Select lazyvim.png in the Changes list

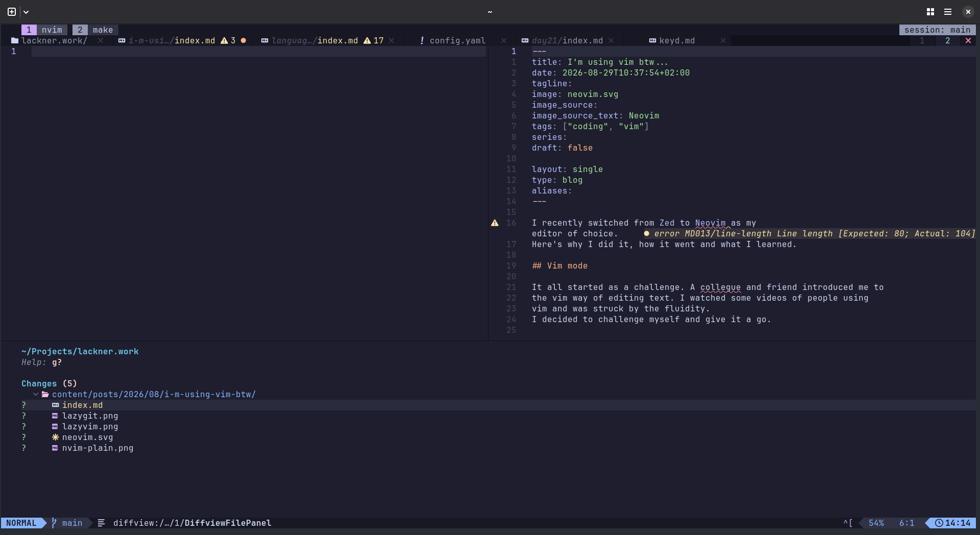[90, 426]
